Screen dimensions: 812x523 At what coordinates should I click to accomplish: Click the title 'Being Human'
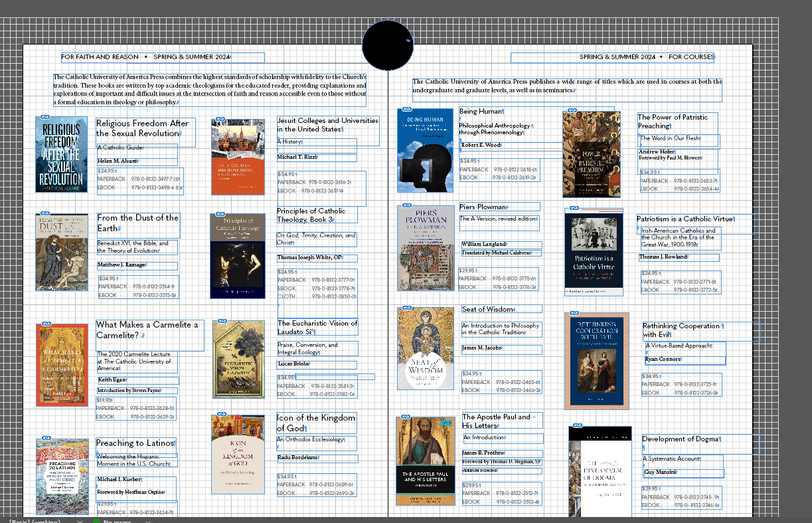pos(481,112)
